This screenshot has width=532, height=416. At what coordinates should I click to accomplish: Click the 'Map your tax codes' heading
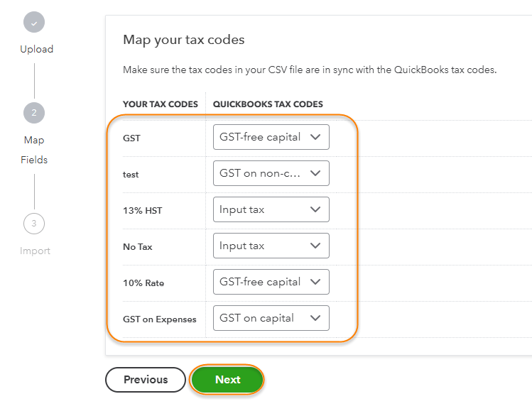point(183,40)
